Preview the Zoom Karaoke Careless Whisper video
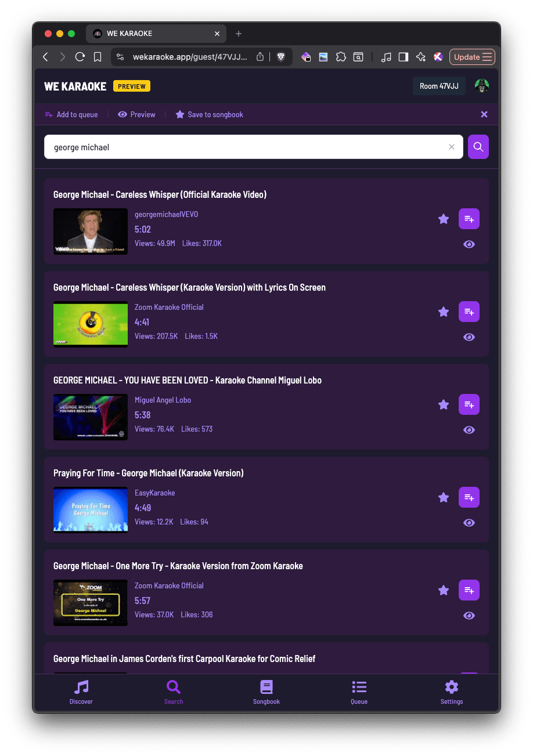The height and width of the screenshot is (756, 533). click(469, 337)
